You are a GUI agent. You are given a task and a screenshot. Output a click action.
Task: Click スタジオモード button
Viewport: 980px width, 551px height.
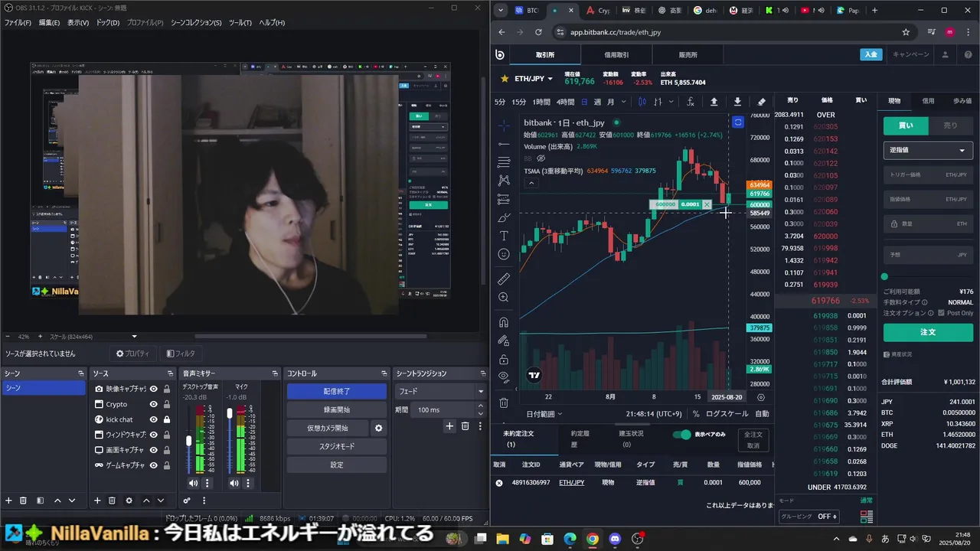(x=337, y=446)
